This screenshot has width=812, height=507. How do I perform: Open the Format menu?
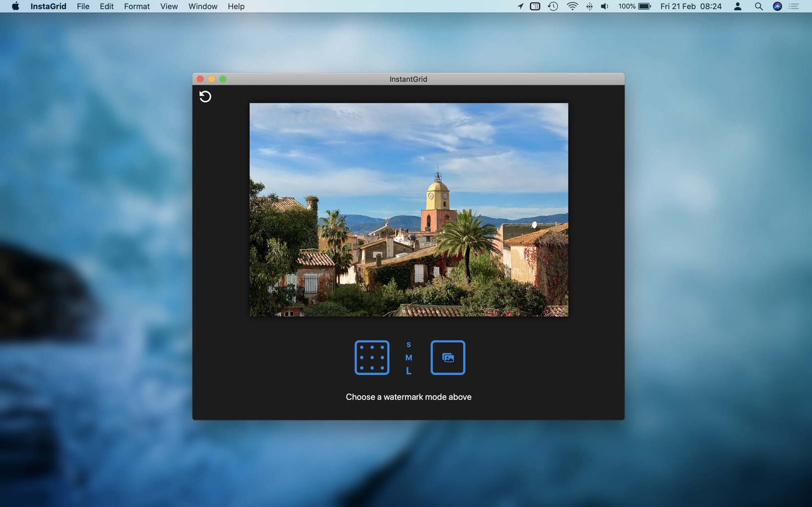pyautogui.click(x=136, y=6)
